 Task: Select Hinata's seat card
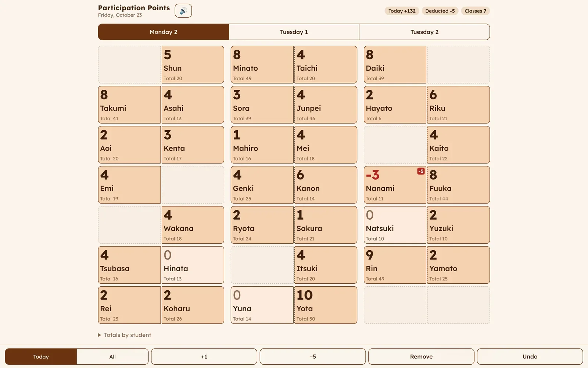pyautogui.click(x=193, y=265)
